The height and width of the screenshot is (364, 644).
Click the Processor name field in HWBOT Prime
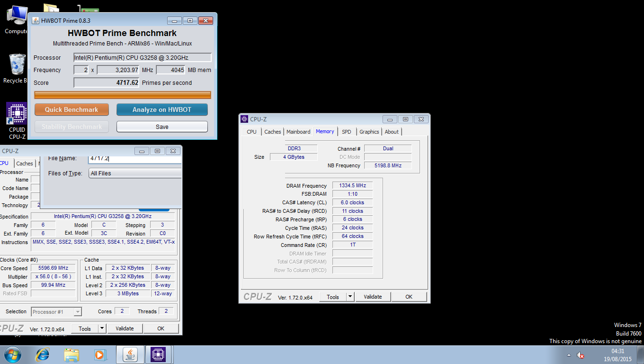click(142, 57)
